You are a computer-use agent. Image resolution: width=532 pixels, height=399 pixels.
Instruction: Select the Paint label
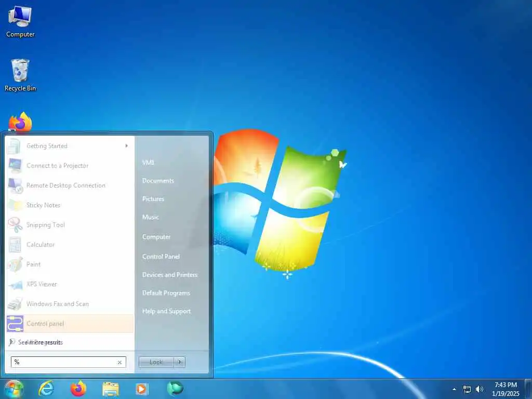coord(33,264)
